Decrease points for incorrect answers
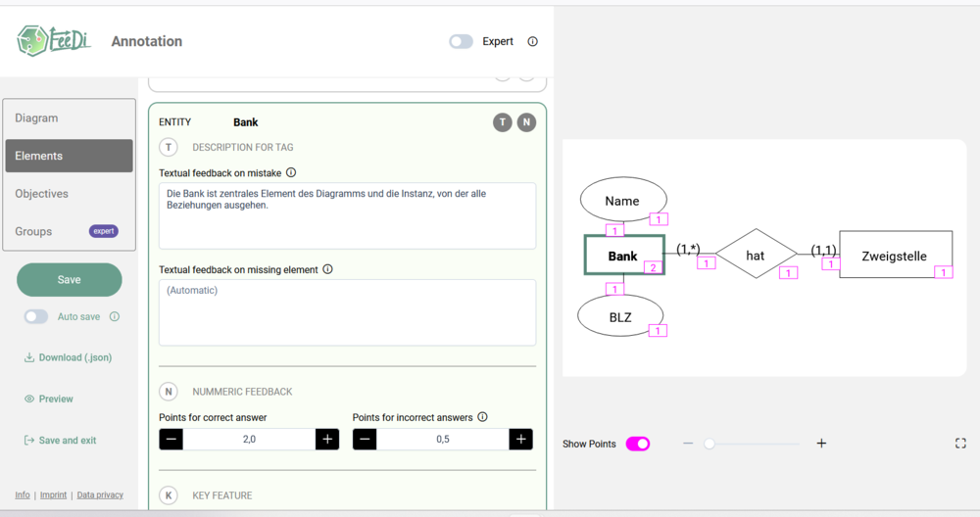The width and height of the screenshot is (980, 517). [x=365, y=440]
